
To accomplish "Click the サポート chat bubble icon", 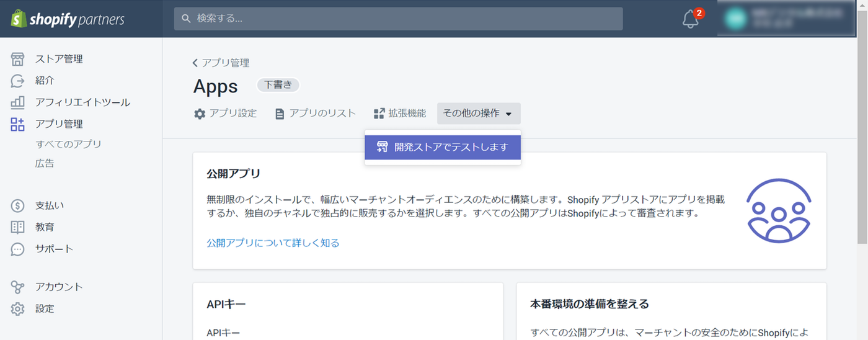I will click(x=17, y=249).
